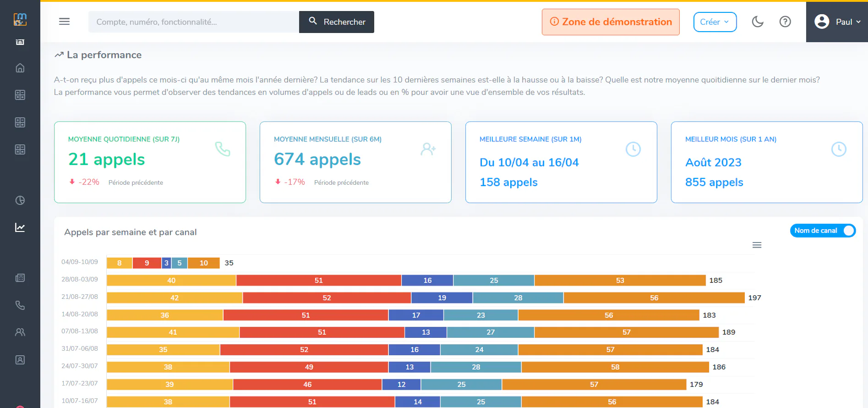Click clock icon in Meilleure semaine card
Viewport: 868px width, 408px height.
pyautogui.click(x=633, y=149)
